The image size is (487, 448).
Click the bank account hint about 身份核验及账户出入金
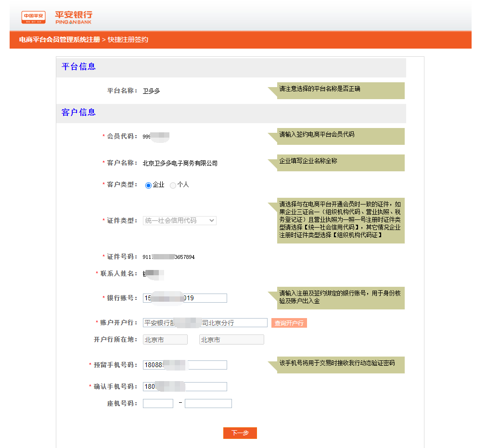click(x=340, y=297)
